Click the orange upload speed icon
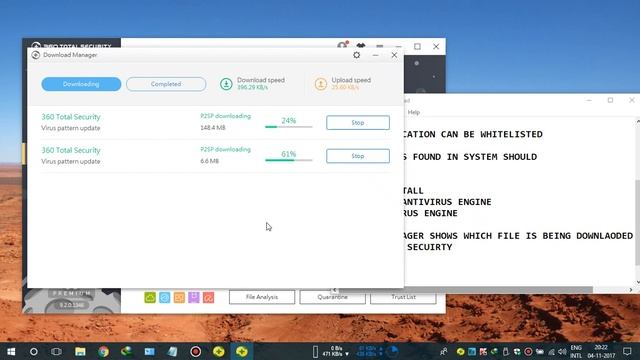 click(x=321, y=84)
